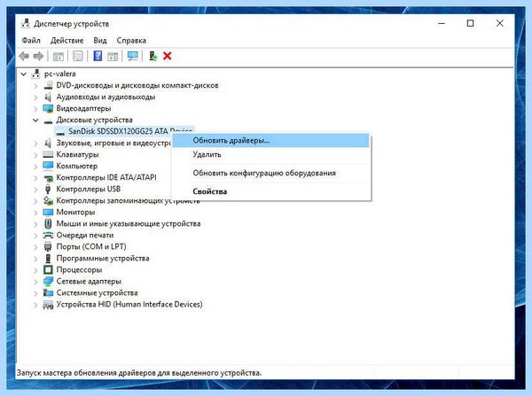Select Устройства HID (Human Interface Devices)
The height and width of the screenshot is (396, 532).
point(129,305)
